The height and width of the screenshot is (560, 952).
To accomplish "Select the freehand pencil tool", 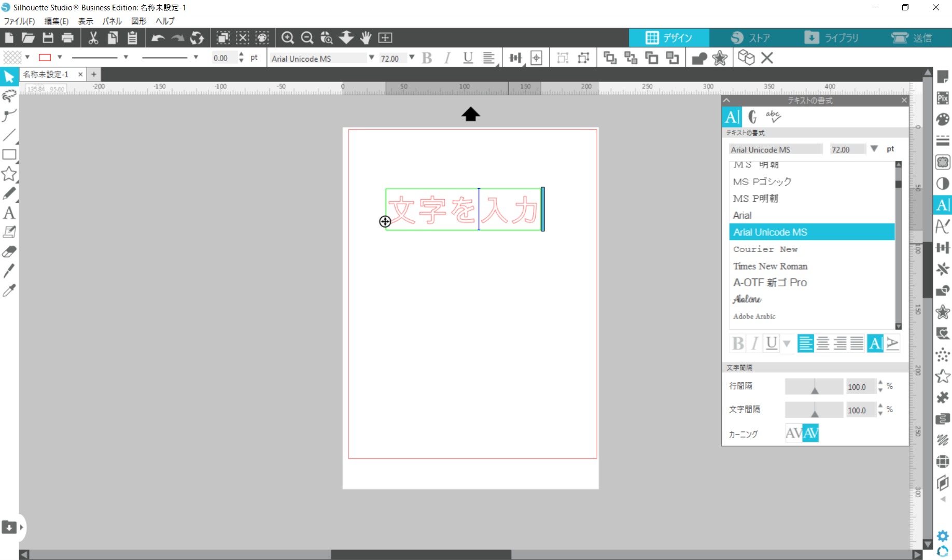I will click(9, 193).
